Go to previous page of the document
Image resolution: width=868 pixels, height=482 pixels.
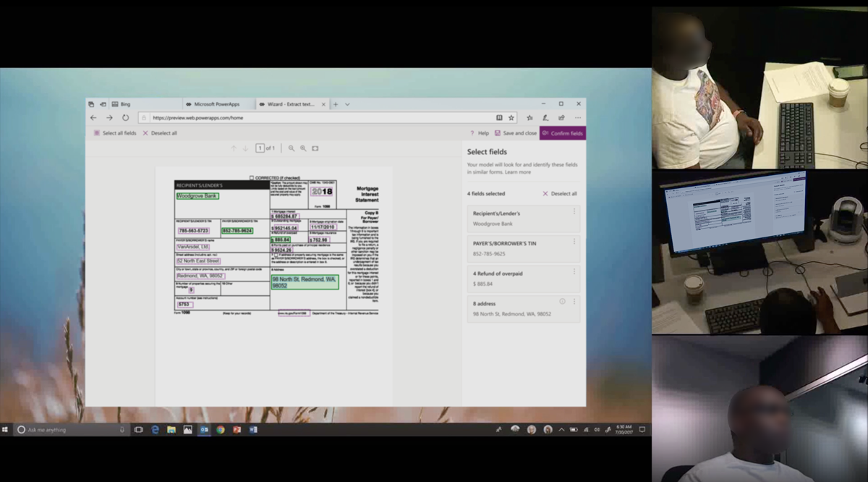point(234,148)
